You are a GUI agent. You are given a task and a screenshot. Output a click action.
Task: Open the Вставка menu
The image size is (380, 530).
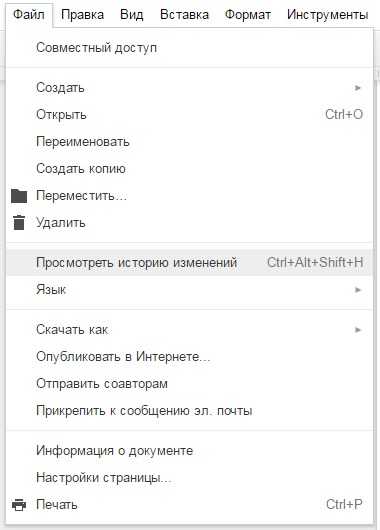coord(184,15)
